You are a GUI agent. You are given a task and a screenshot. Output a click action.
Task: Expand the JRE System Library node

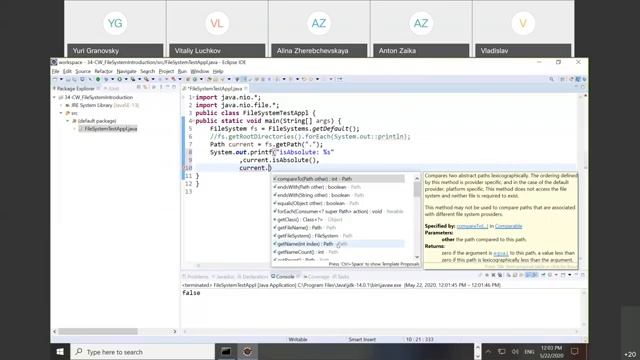(61, 105)
